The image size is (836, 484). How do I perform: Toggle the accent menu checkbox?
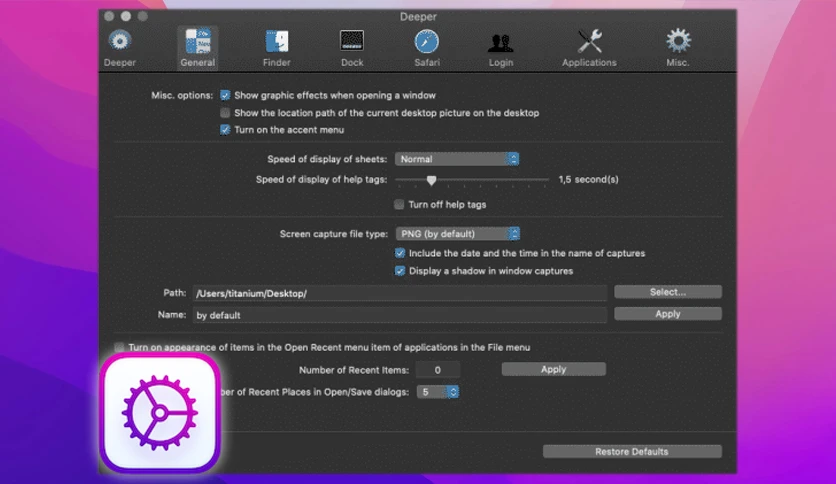[225, 130]
